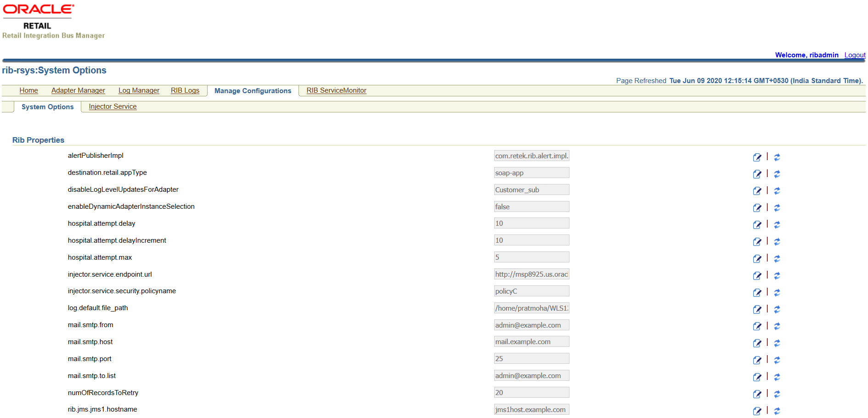The image size is (868, 418).
Task: Edit hospital.attempt.delayIncrement property
Action: pyautogui.click(x=757, y=242)
